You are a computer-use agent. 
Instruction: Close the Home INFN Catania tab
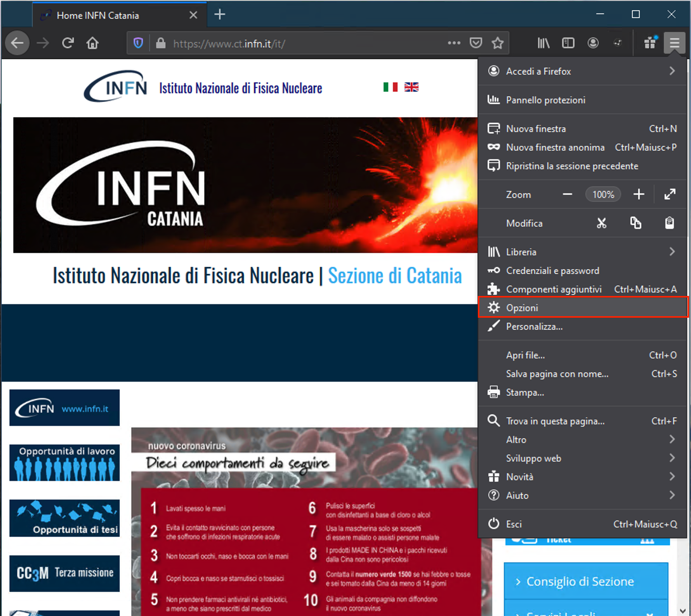pyautogui.click(x=193, y=15)
